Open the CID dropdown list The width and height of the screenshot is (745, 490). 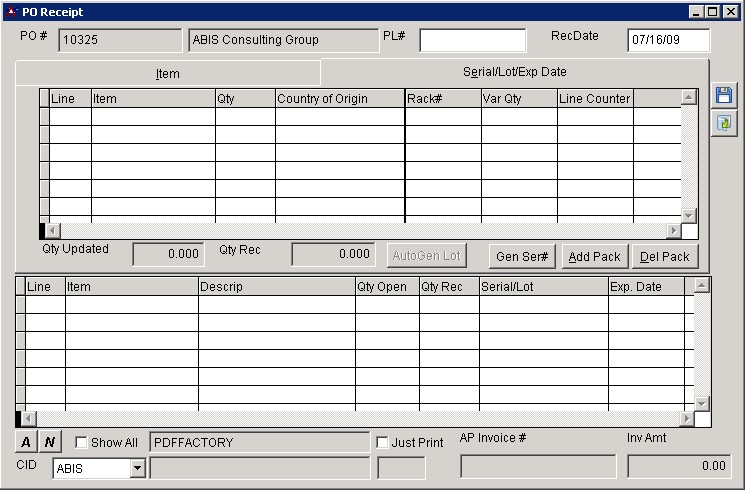[138, 468]
